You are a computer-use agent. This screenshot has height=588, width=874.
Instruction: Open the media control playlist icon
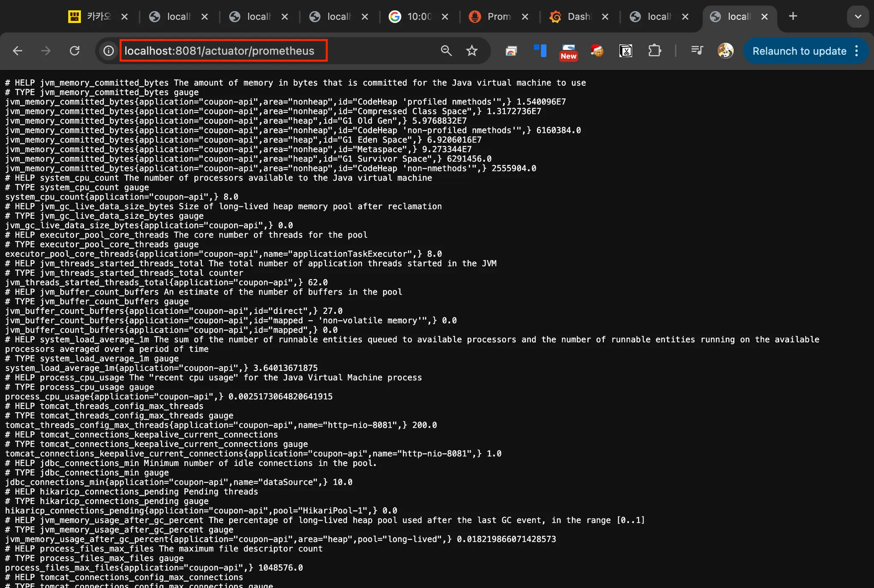click(x=696, y=51)
